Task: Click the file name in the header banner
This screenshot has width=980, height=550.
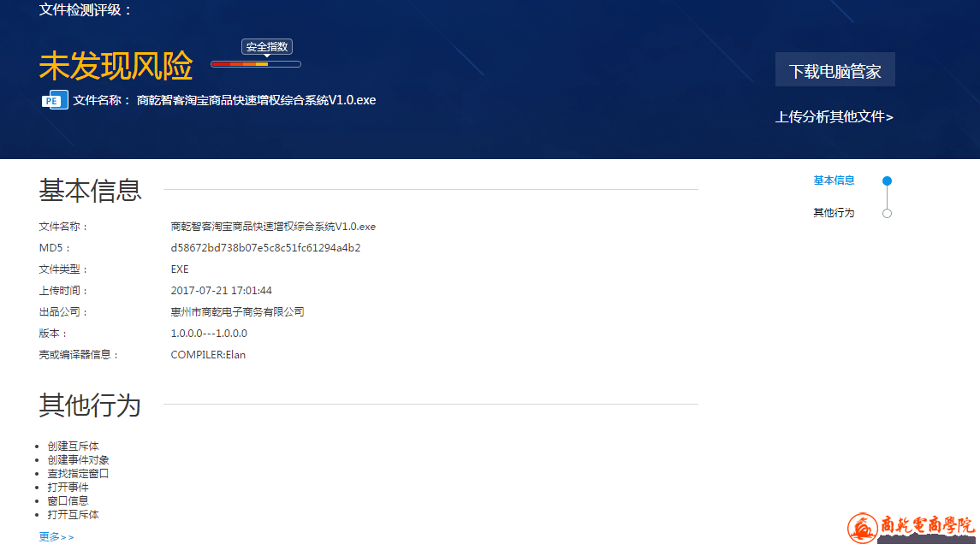Action: click(x=256, y=100)
